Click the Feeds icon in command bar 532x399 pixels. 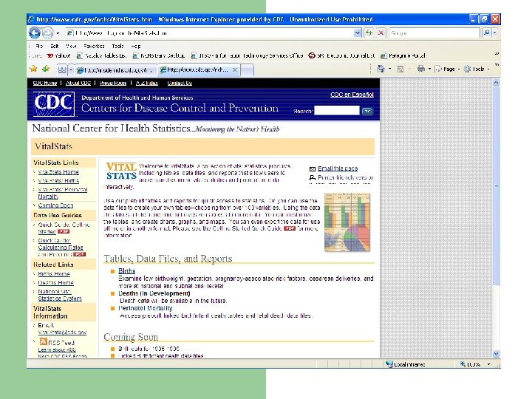coord(400,69)
